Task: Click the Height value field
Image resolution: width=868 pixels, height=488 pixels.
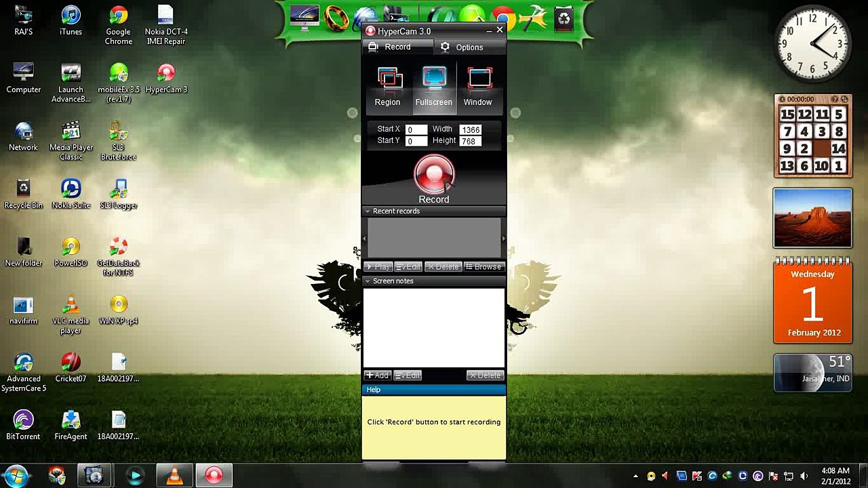Action: tap(471, 141)
